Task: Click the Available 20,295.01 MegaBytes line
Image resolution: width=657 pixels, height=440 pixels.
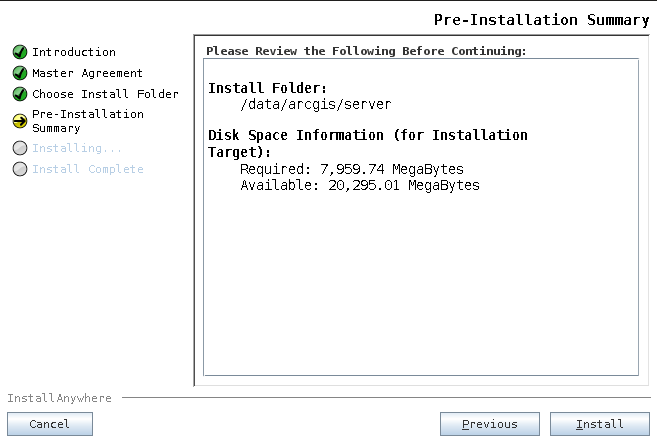Action: pyautogui.click(x=360, y=185)
